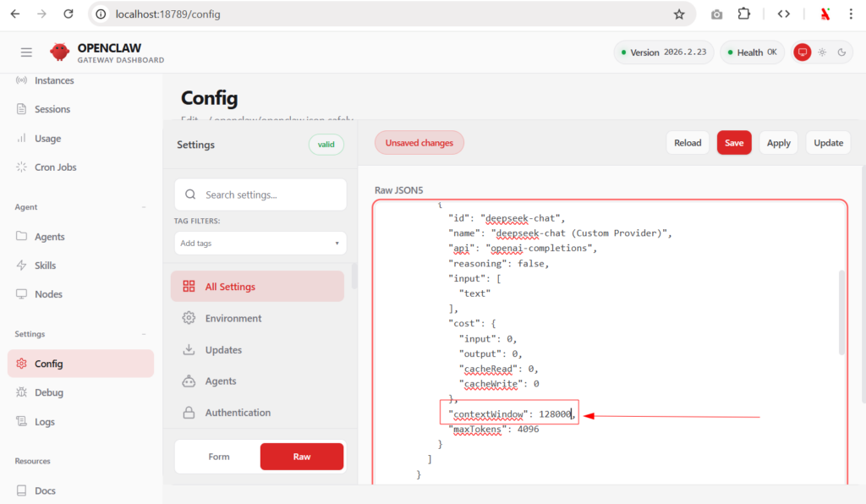The image size is (866, 504).
Task: Open the Add tags dropdown
Action: (260, 243)
